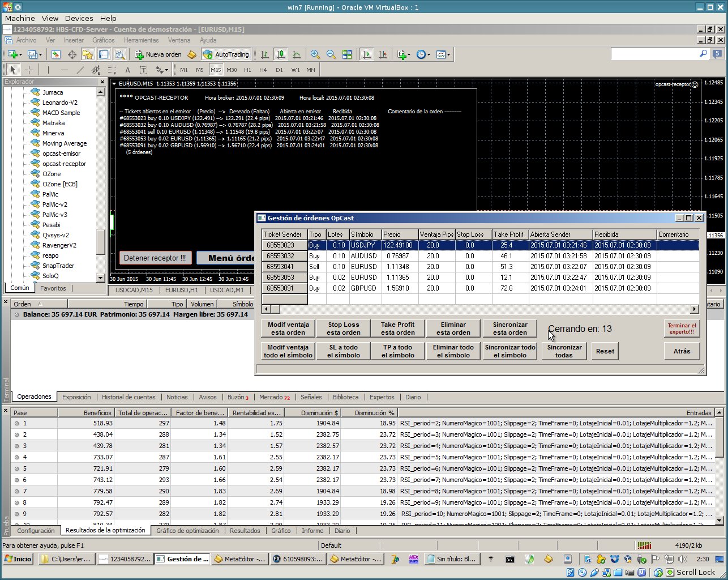Viewport: 728px width, 580px height.
Task: Select the USDCAD,M15 chart tab
Action: tap(134, 290)
